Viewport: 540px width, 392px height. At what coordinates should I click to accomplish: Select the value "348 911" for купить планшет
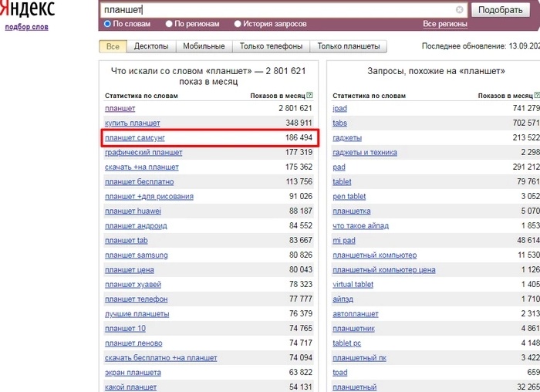(x=299, y=123)
